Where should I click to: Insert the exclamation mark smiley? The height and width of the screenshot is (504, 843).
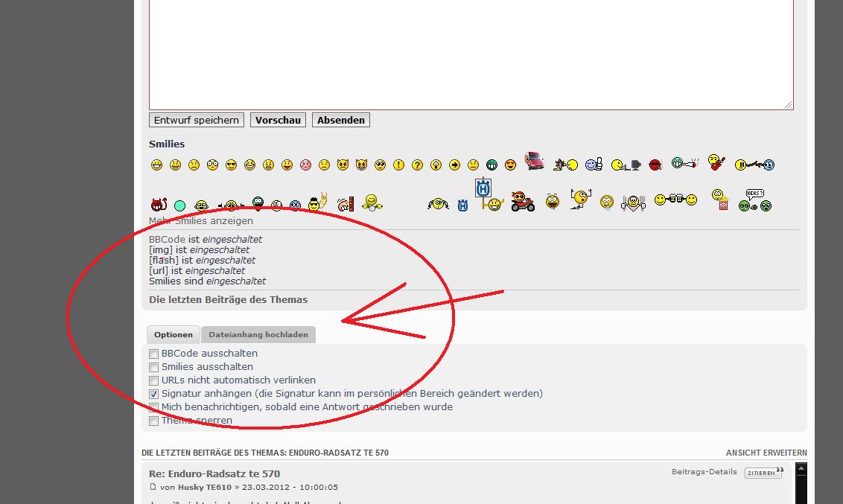[x=398, y=165]
